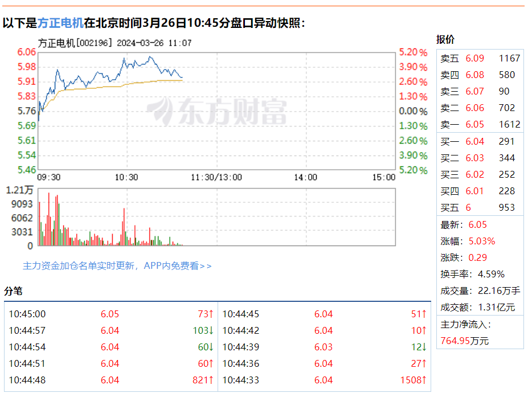Select the 卖五 6.09 quote row

[480, 58]
